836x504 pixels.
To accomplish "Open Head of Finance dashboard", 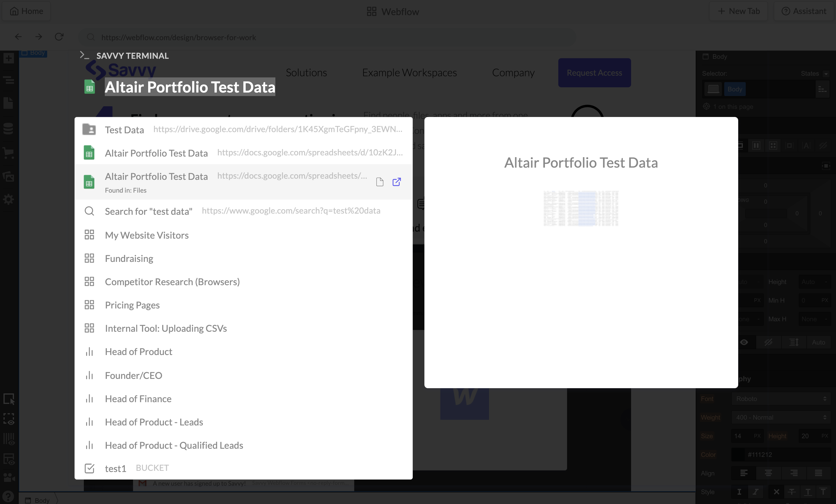I will coord(244,399).
